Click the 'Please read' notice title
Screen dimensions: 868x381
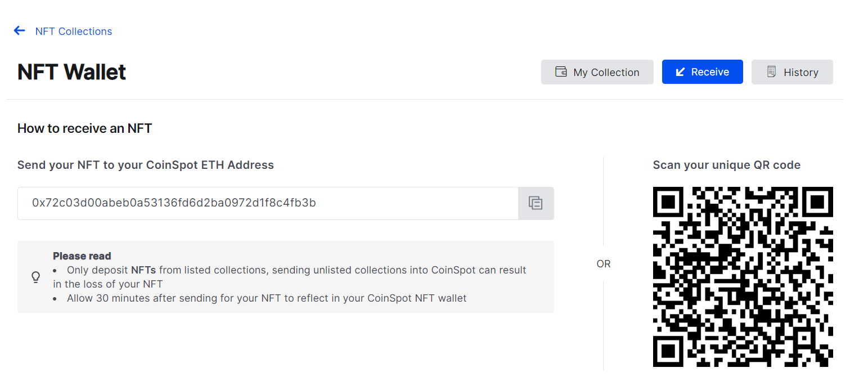click(x=82, y=256)
